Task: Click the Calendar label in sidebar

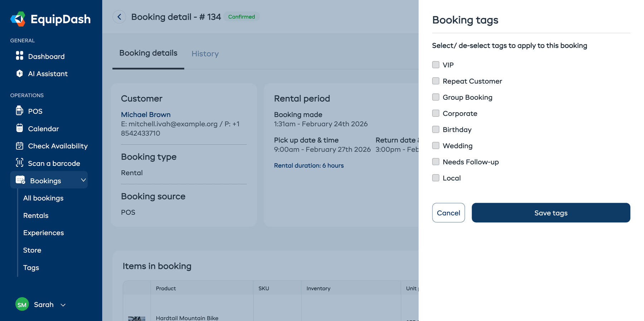Action: [44, 129]
